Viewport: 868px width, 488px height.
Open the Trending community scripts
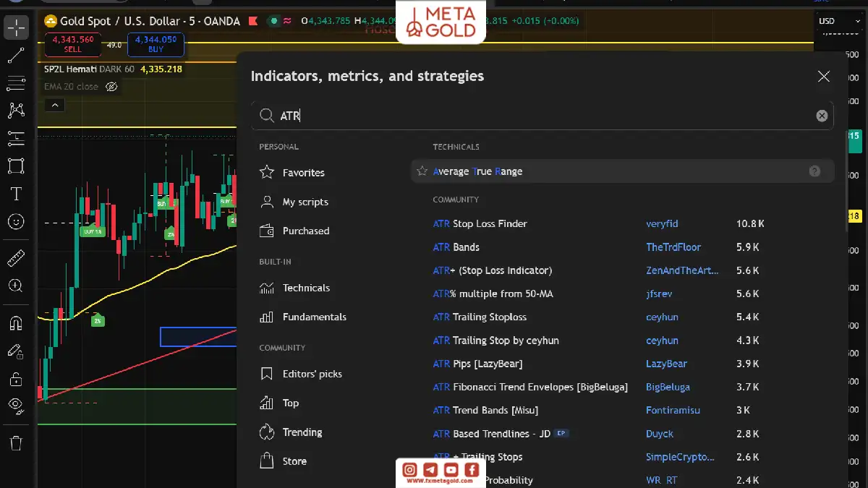tap(302, 432)
